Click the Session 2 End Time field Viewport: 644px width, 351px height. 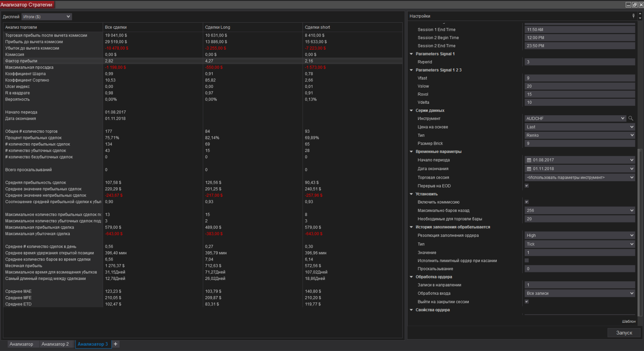tap(580, 46)
